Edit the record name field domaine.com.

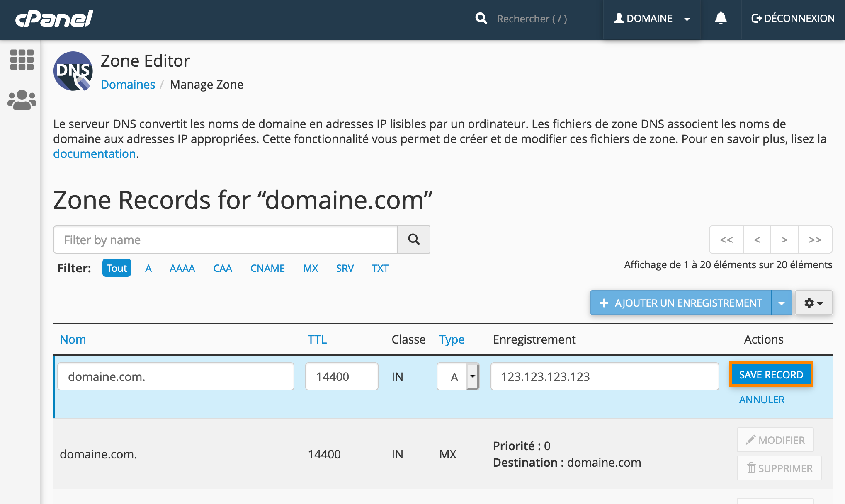point(176,376)
